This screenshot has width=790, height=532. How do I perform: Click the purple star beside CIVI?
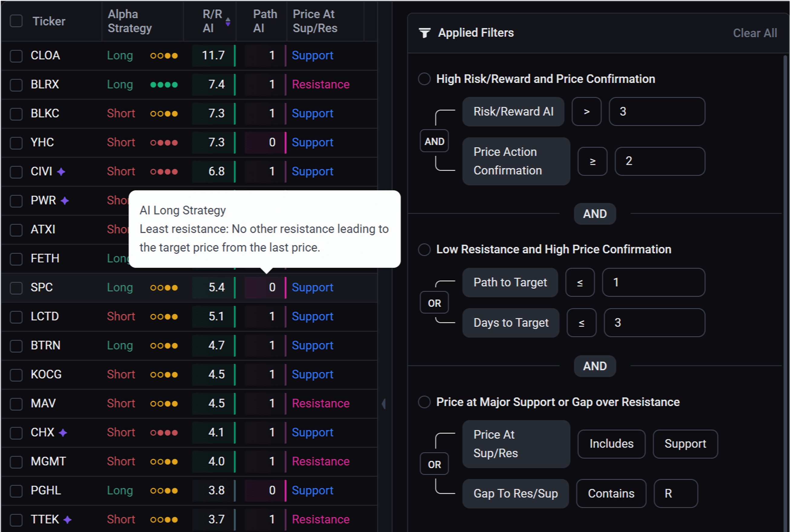[x=61, y=172]
